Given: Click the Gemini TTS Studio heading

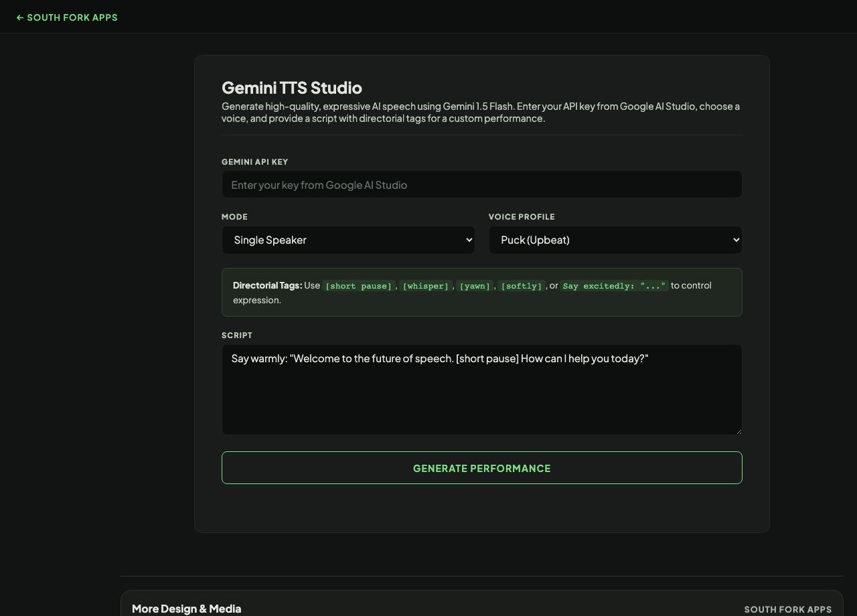Looking at the screenshot, I should (292, 88).
